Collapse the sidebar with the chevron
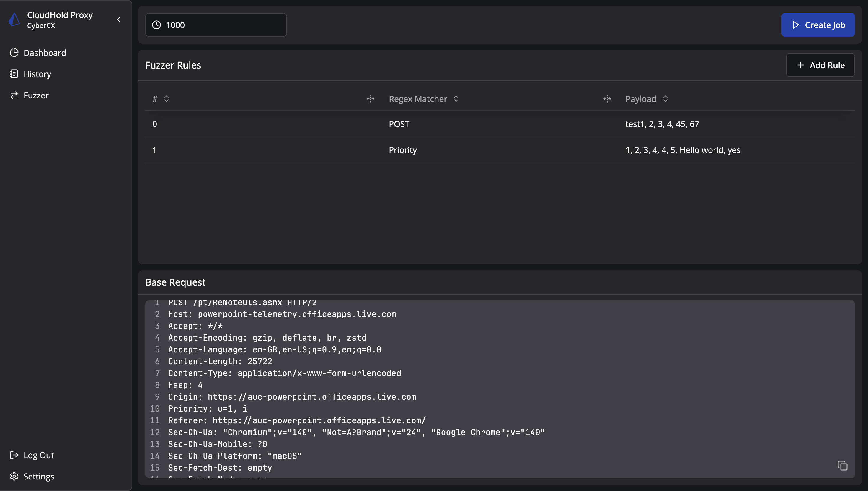Image resolution: width=868 pixels, height=491 pixels. (x=119, y=19)
